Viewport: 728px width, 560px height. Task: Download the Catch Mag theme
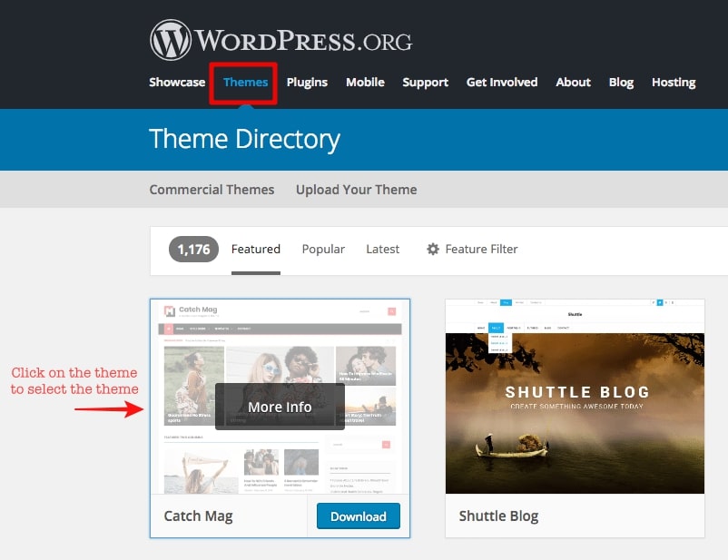[x=359, y=516]
